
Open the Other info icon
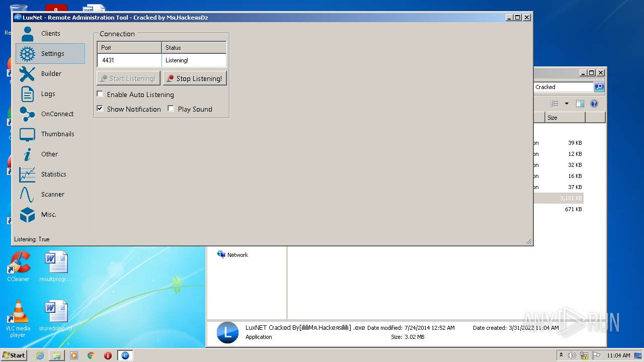tap(27, 154)
